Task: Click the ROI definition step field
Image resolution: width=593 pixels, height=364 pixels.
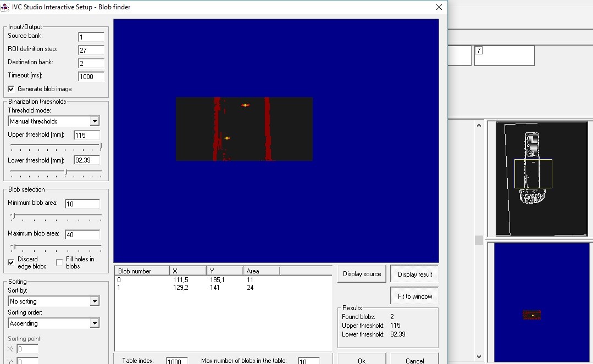Action: pyautogui.click(x=91, y=50)
